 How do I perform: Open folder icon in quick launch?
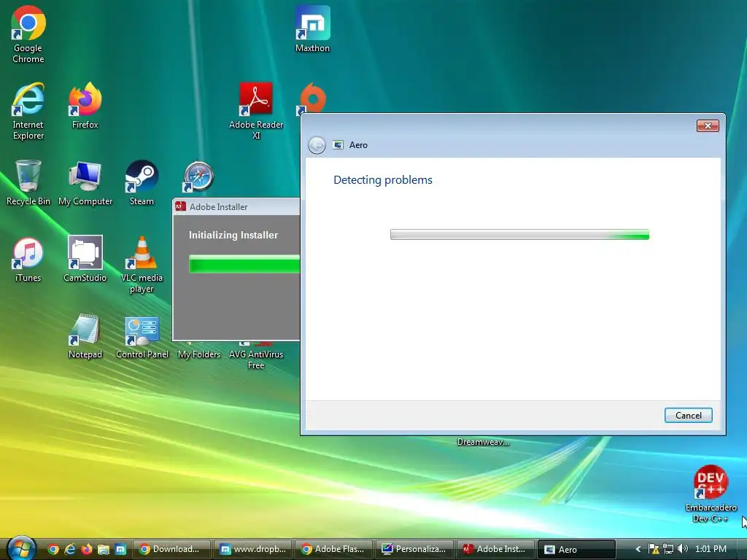[104, 549]
